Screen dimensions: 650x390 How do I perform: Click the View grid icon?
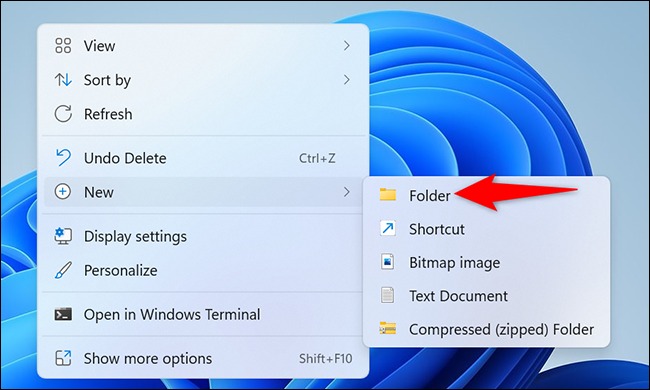pos(63,46)
